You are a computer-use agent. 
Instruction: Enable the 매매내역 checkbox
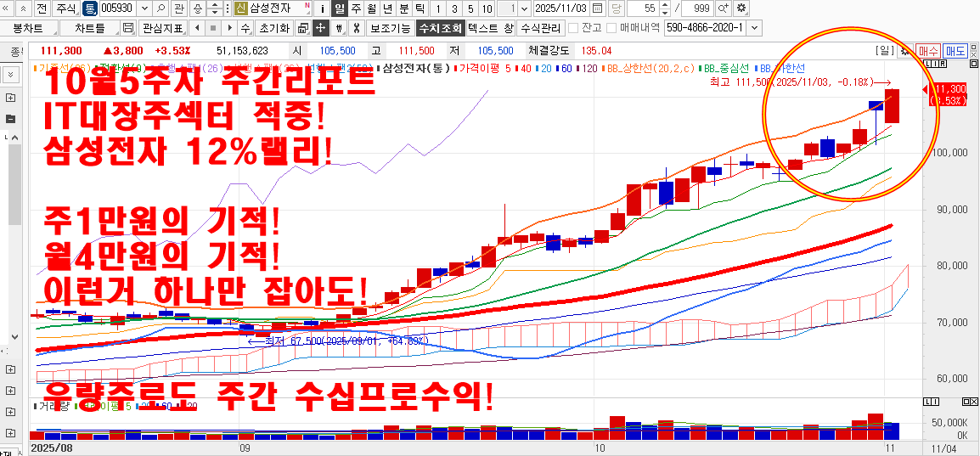[x=611, y=28]
